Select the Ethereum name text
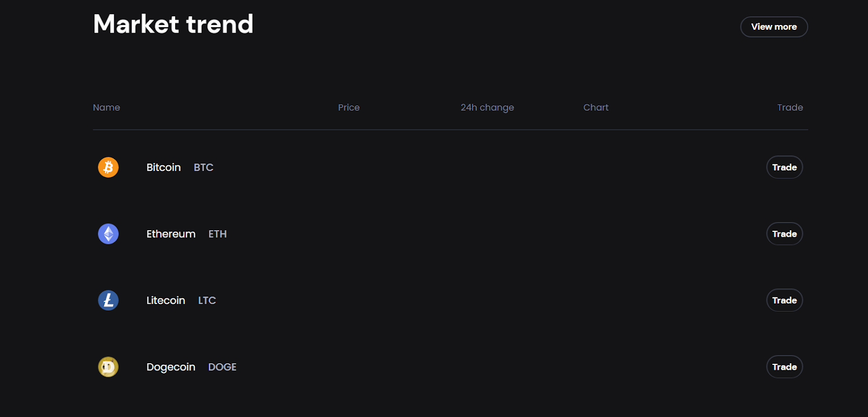This screenshot has width=868, height=417. pos(171,234)
